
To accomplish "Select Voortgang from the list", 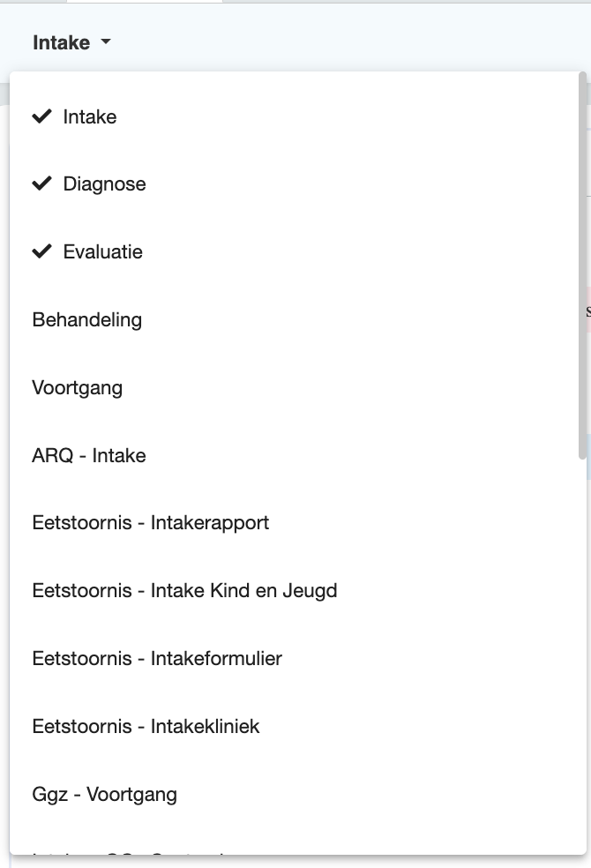I will [x=78, y=387].
